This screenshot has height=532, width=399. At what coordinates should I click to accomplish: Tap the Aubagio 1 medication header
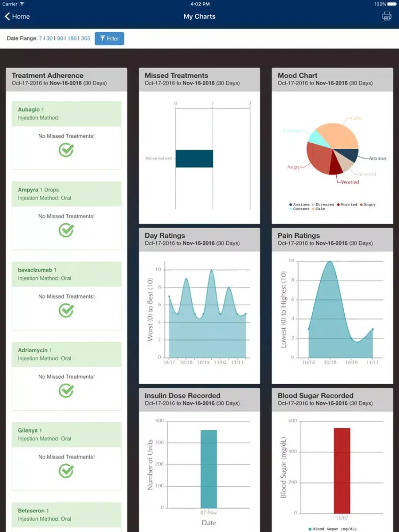[66, 114]
